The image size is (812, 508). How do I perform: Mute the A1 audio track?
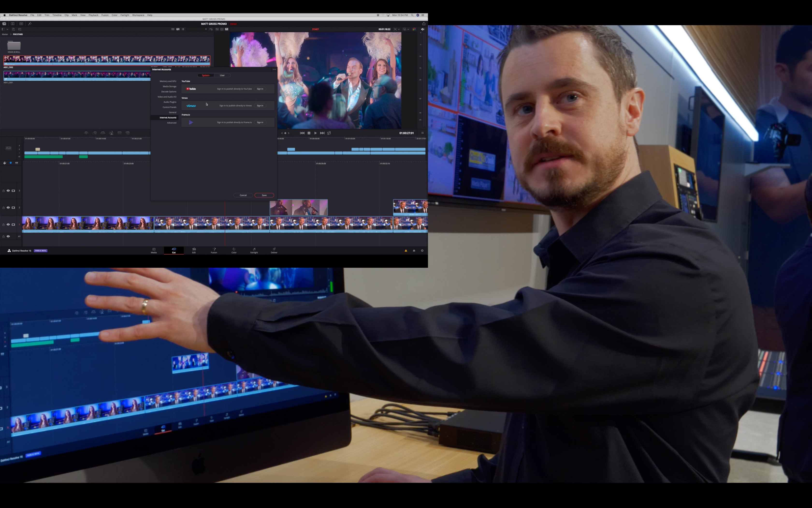pos(8,236)
